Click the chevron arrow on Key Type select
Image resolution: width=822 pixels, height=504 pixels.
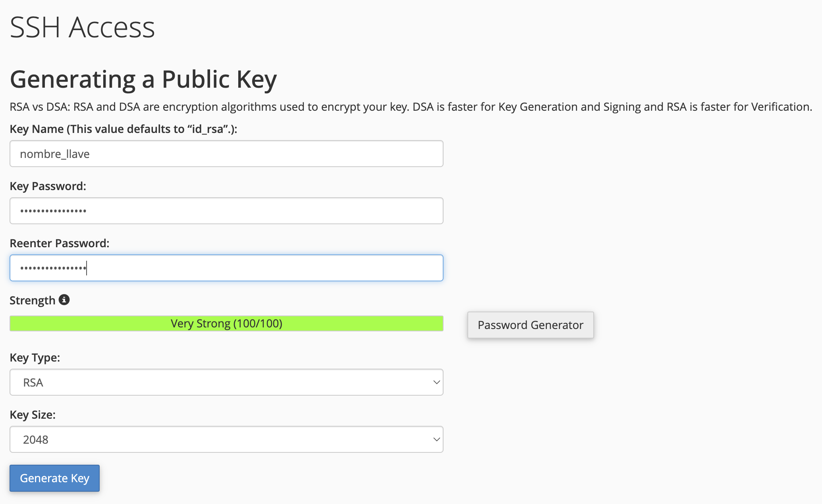pyautogui.click(x=436, y=382)
